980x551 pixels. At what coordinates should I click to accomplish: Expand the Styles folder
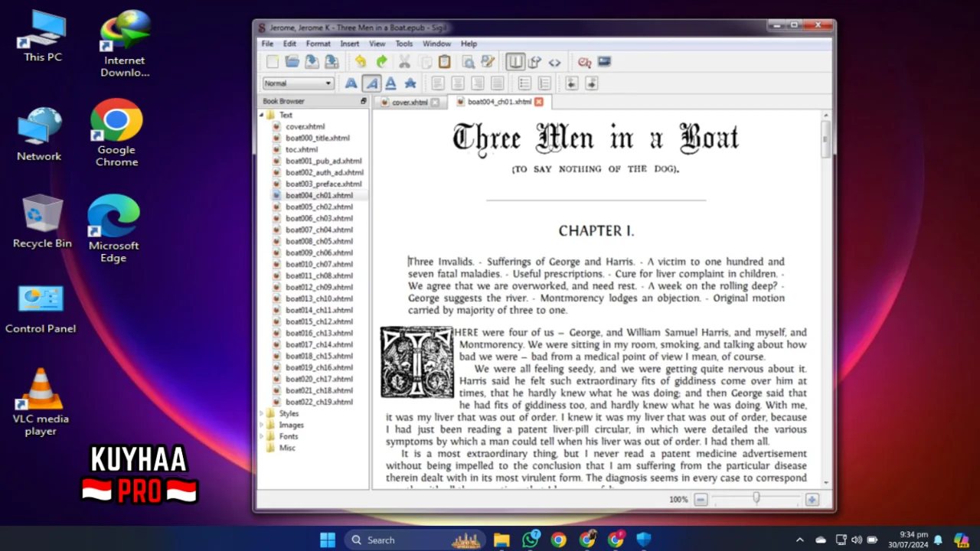coord(261,413)
